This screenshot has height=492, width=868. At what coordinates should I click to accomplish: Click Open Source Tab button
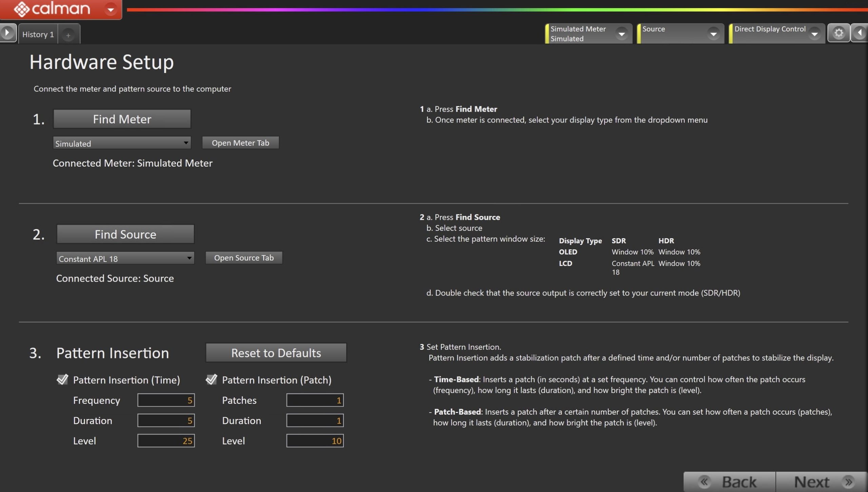pyautogui.click(x=244, y=258)
